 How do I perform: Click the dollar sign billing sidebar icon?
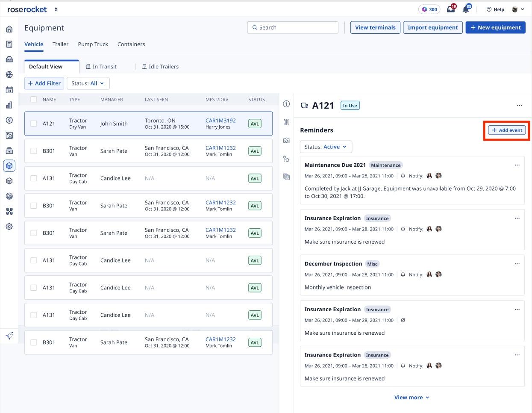[9, 120]
